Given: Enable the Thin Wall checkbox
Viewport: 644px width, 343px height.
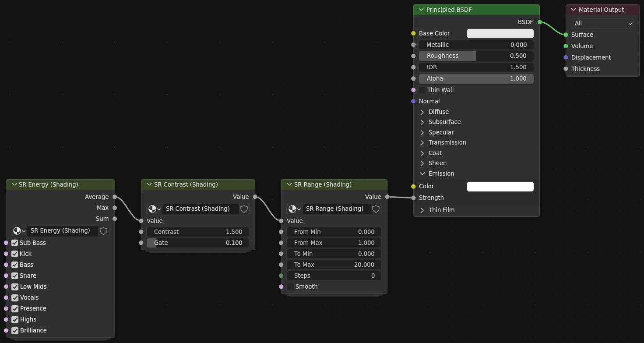Looking at the screenshot, I should coord(422,90).
